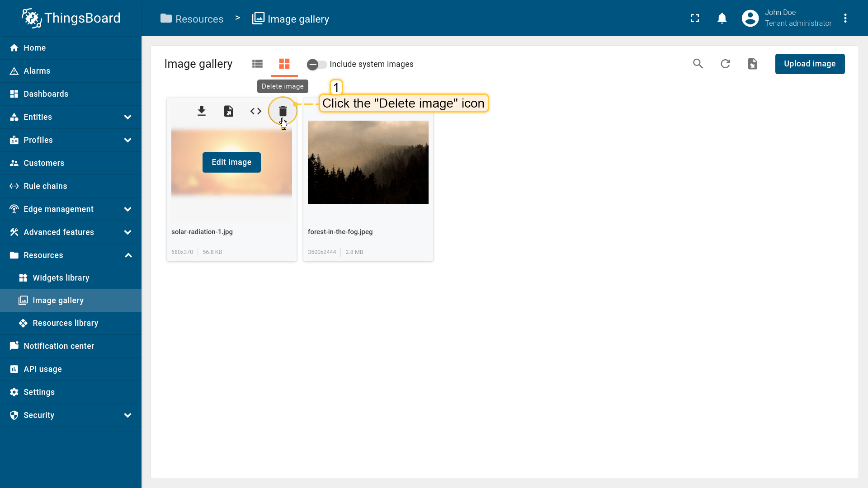Image resolution: width=868 pixels, height=488 pixels.
Task: Open the gallery search magnifier
Action: [x=698, y=64]
